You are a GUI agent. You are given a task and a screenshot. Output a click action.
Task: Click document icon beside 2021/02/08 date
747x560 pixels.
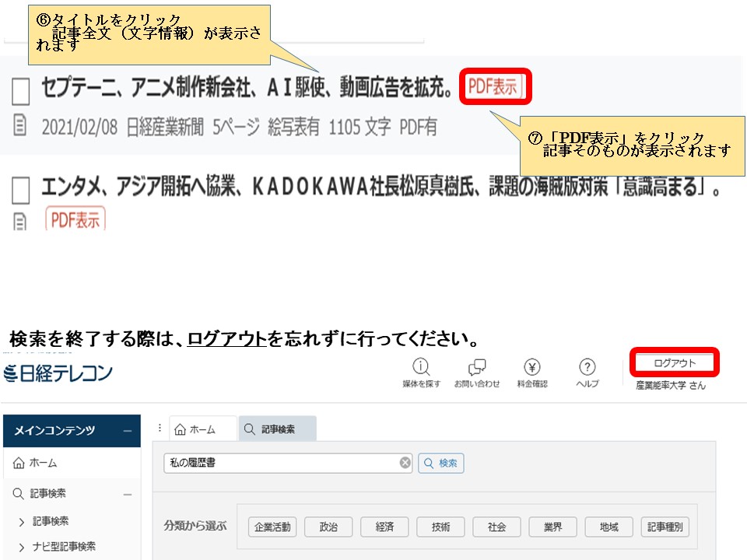pyautogui.click(x=20, y=125)
